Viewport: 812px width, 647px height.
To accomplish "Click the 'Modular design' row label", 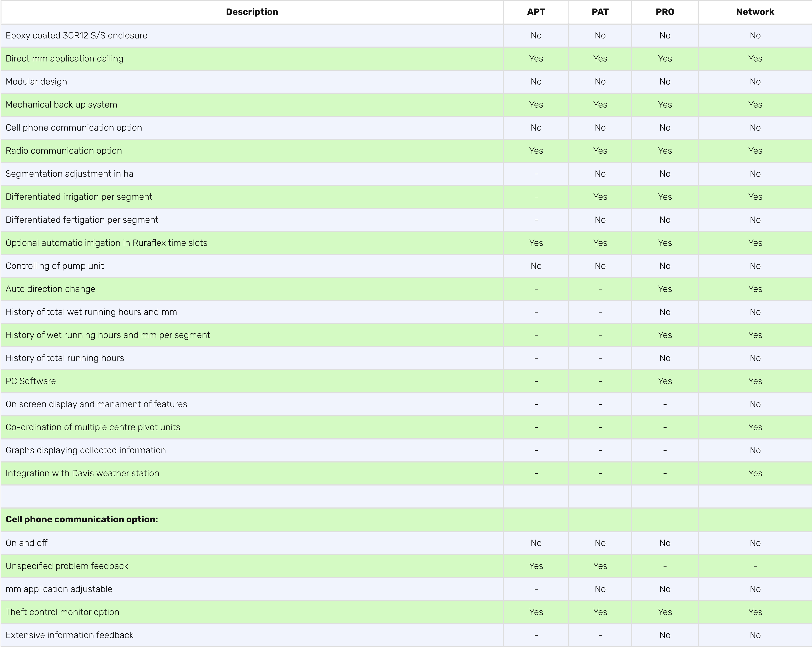I will click(36, 82).
